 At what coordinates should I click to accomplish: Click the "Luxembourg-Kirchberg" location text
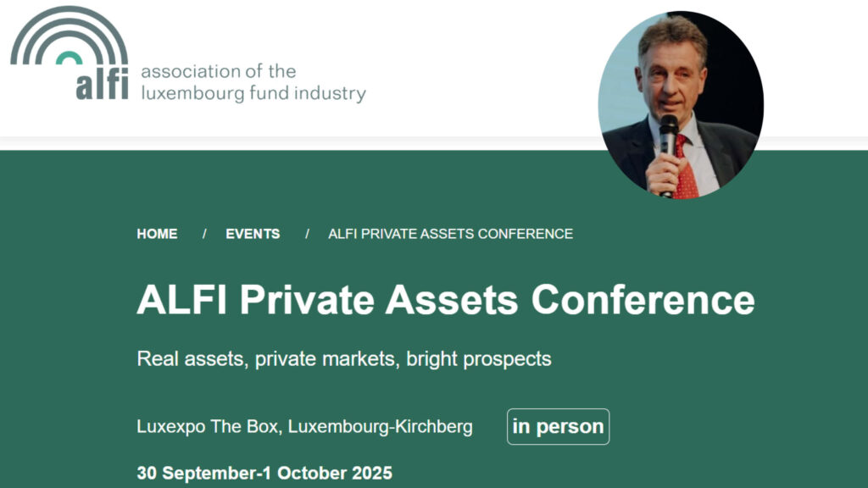point(381,427)
